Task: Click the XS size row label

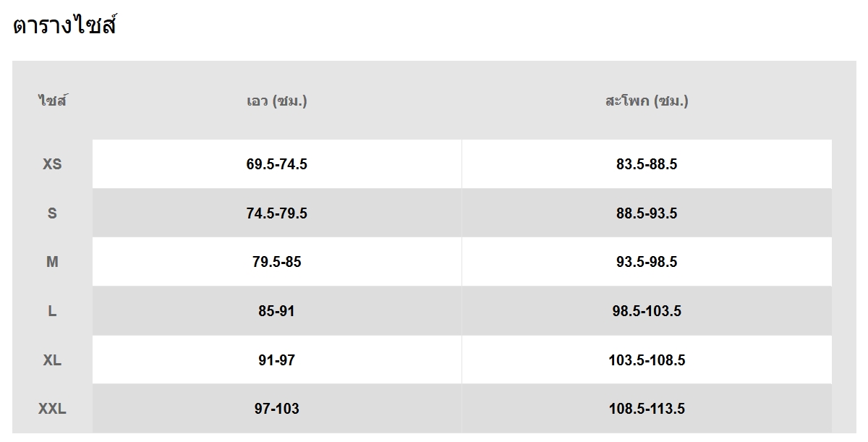Action: click(52, 164)
